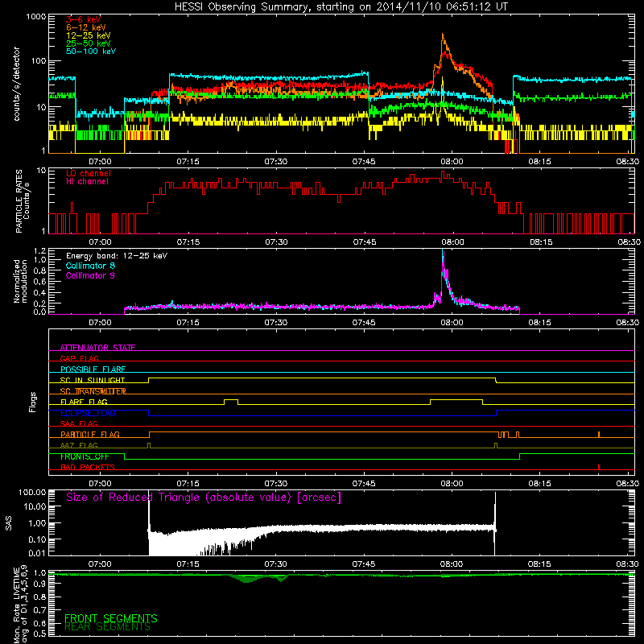644x644 pixels.
Task: Select the red 3-6 keV legend label
Action: 83,19
